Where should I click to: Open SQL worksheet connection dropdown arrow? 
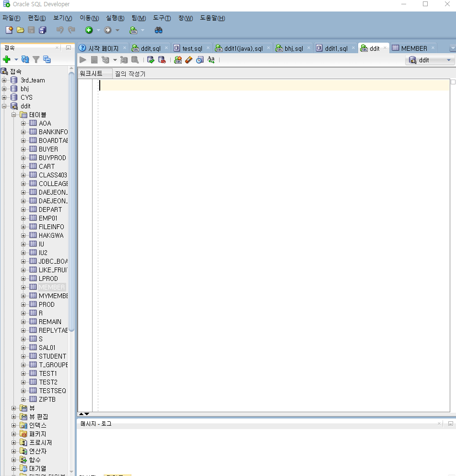tap(143, 30)
